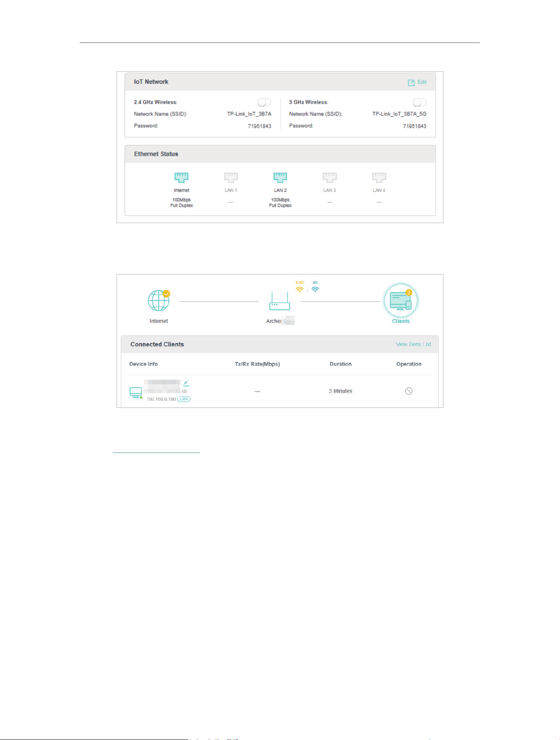Click 100Mbps Full Duplex under LAN 2
The width and height of the screenshot is (560, 740).
pos(280,202)
